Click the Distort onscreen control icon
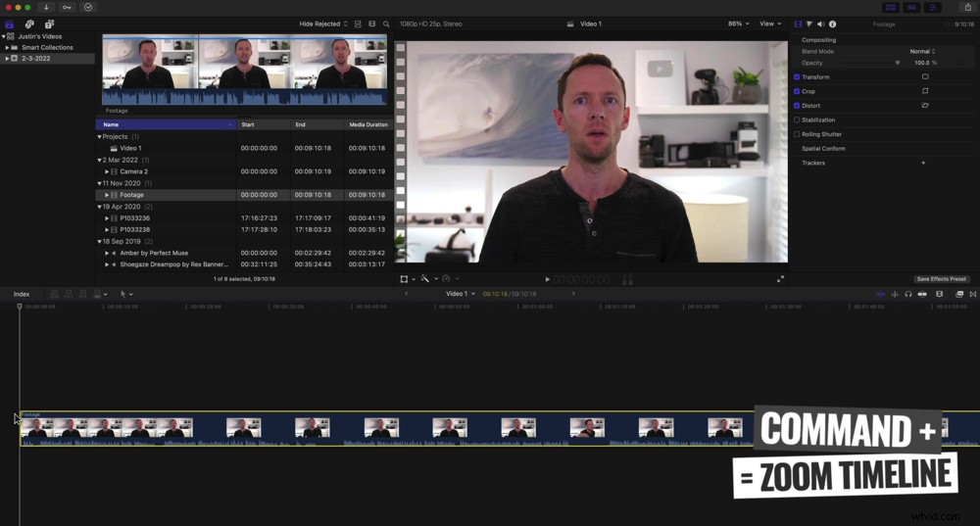Screen dimensions: 980x526 (x=925, y=106)
